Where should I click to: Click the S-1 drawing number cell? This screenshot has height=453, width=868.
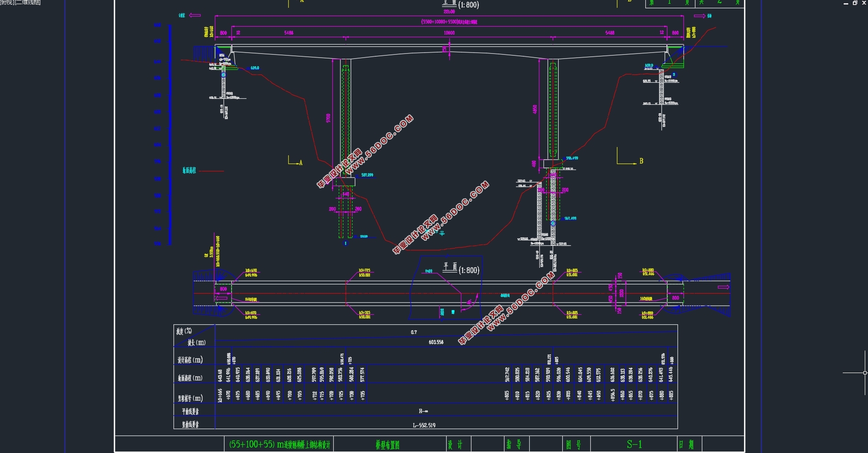634,444
